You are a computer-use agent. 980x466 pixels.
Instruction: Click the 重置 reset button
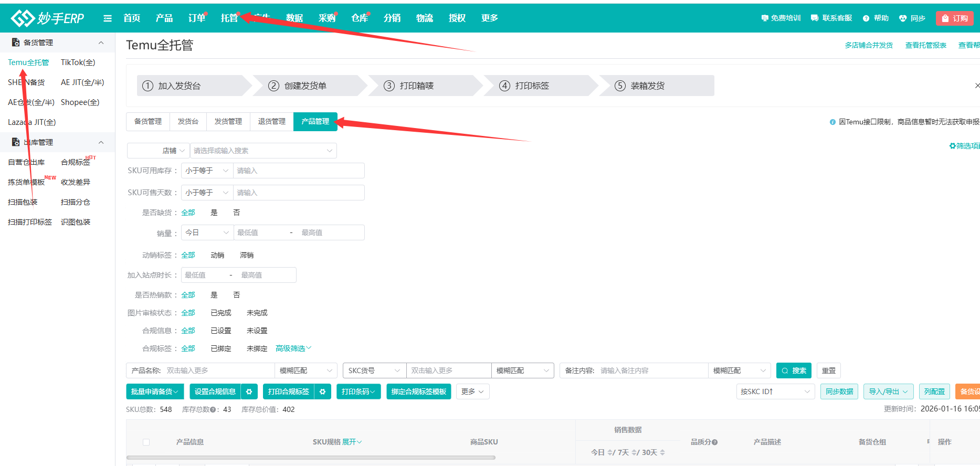(829, 370)
